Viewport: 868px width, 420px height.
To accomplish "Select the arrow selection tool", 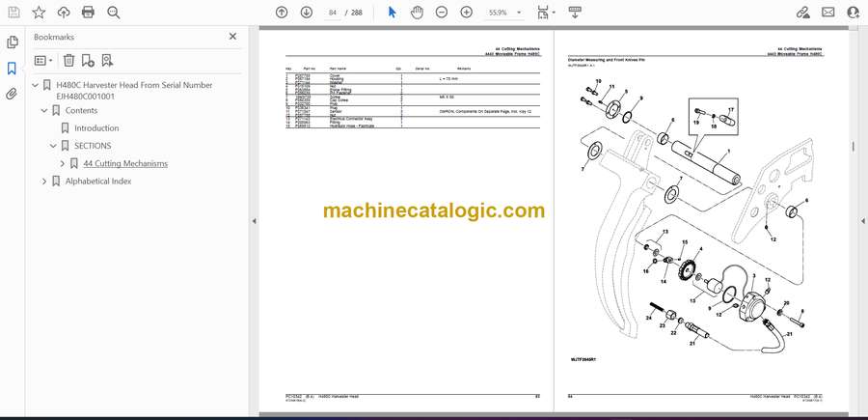I will pos(392,13).
